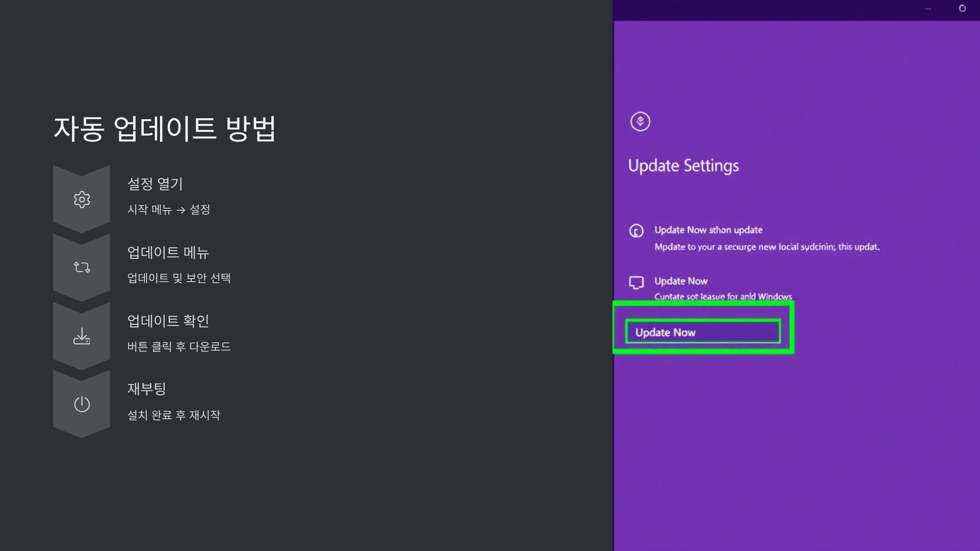Click the 자동 업데이트 방법 title

point(165,129)
